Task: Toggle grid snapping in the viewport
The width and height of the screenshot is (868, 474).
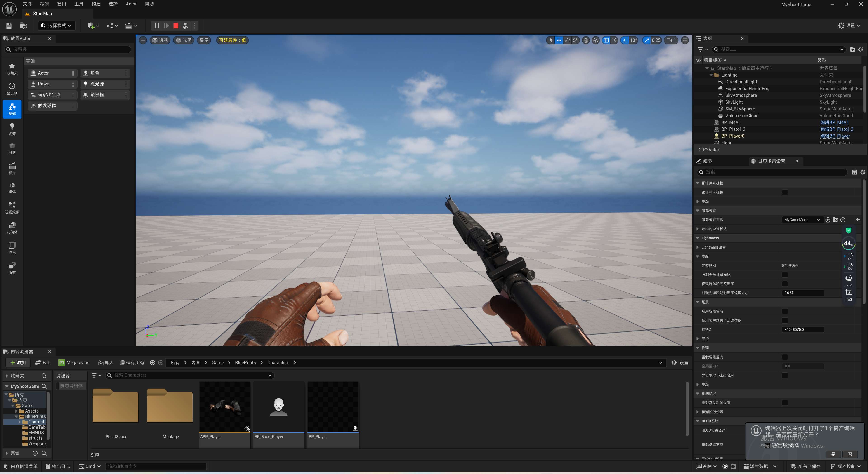Action: 606,40
